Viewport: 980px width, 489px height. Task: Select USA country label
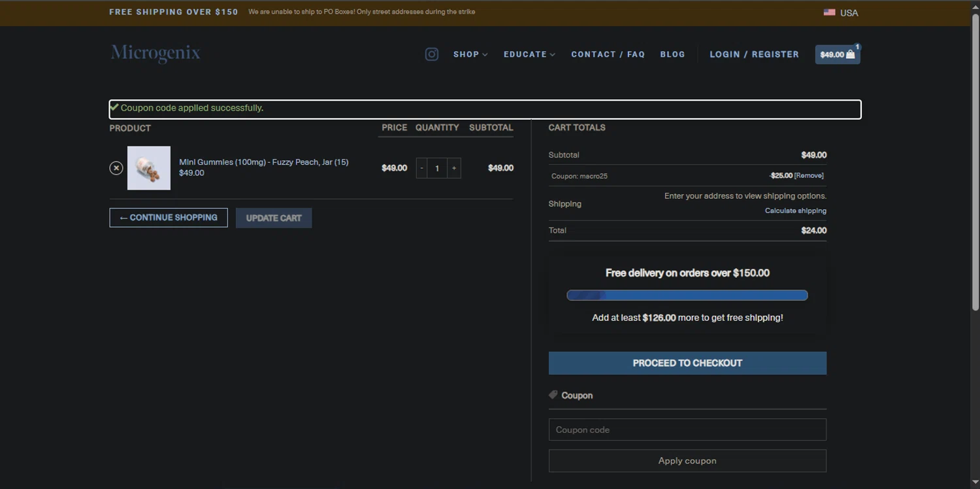(849, 13)
